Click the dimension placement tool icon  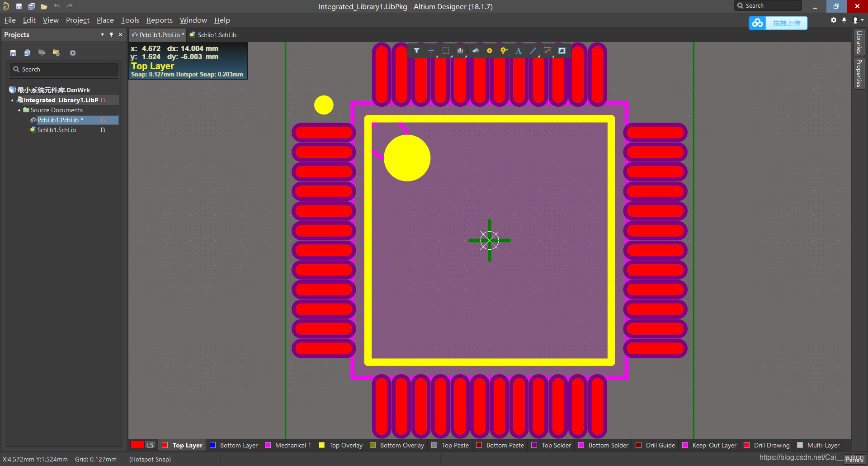click(x=547, y=51)
